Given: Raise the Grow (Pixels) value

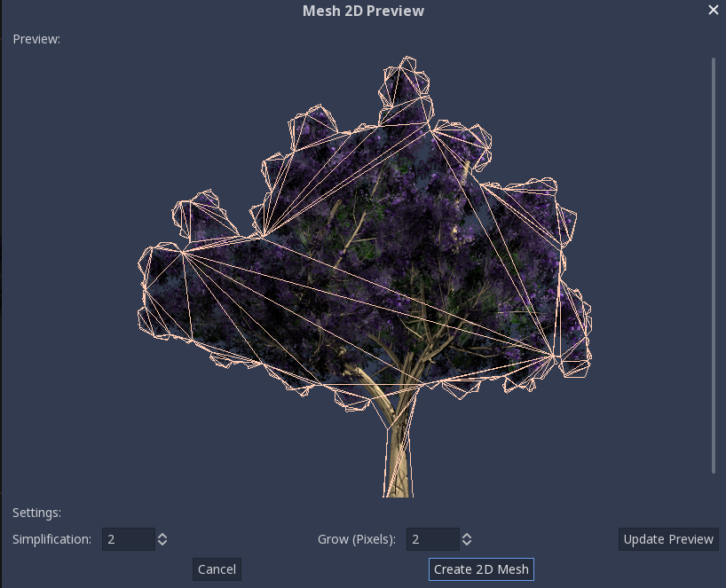Looking at the screenshot, I should pos(466,535).
